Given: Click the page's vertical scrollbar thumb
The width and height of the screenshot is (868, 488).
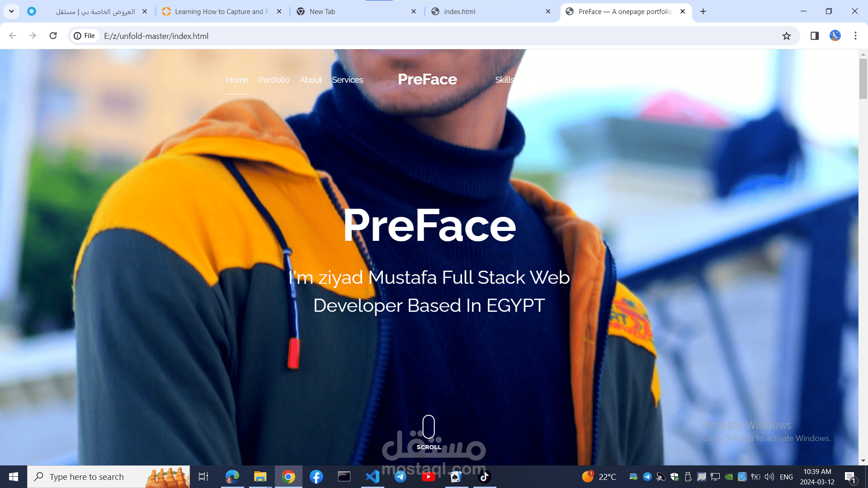Looking at the screenshot, I should 863,79.
